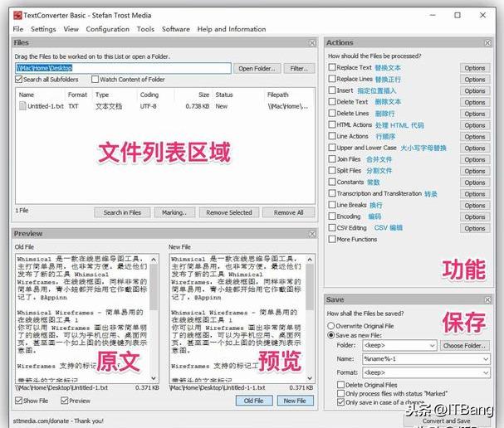The height and width of the screenshot is (428, 504).
Task: Close the Save panel
Action: click(x=487, y=299)
